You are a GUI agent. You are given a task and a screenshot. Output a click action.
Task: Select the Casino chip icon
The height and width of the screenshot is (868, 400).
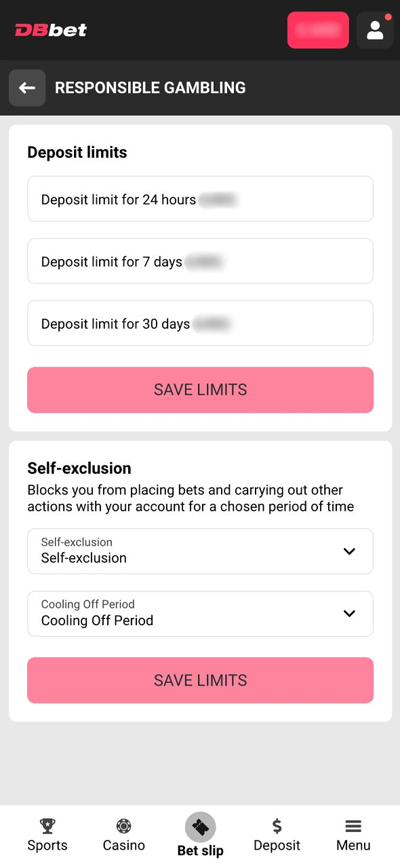123,826
